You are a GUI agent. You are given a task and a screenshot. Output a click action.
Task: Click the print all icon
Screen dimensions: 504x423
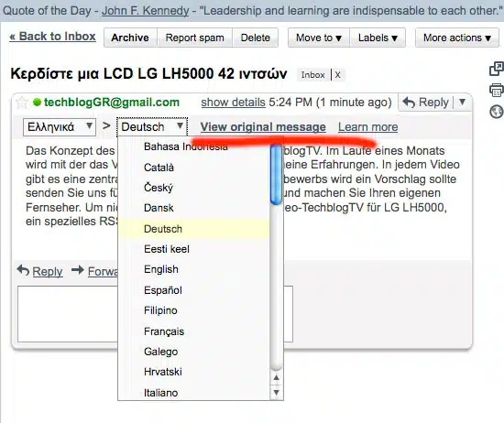[x=497, y=91]
